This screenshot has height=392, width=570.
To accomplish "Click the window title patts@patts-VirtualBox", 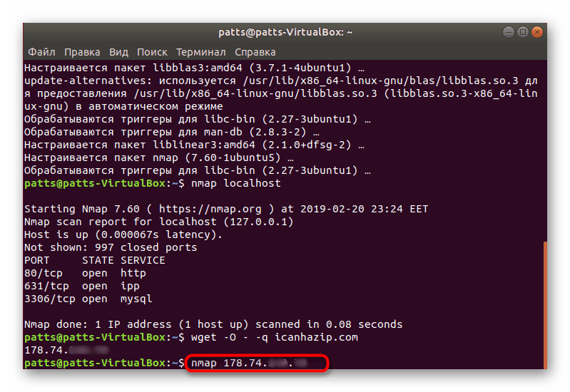I will pos(285,32).
